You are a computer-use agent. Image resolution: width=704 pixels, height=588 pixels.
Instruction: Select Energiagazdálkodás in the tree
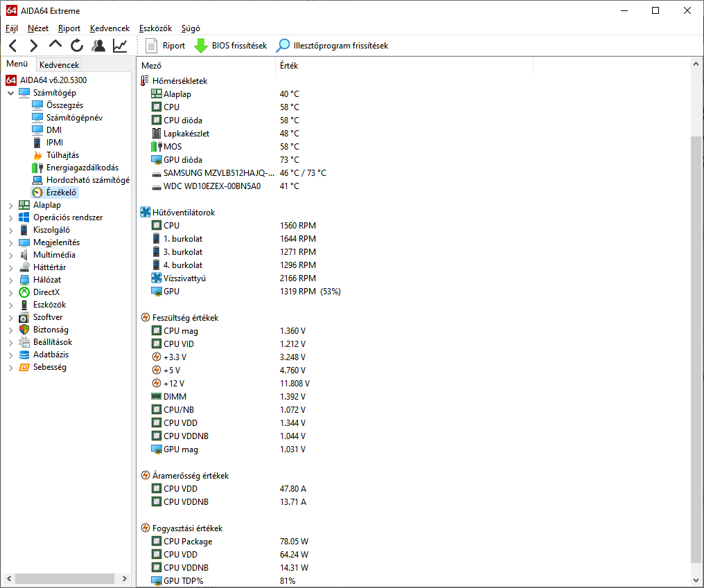coord(82,168)
